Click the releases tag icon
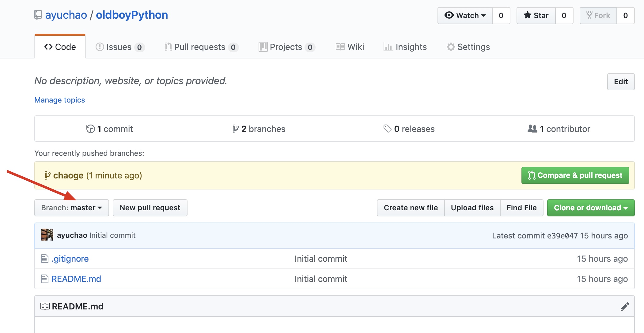The image size is (644, 333). pos(387,129)
